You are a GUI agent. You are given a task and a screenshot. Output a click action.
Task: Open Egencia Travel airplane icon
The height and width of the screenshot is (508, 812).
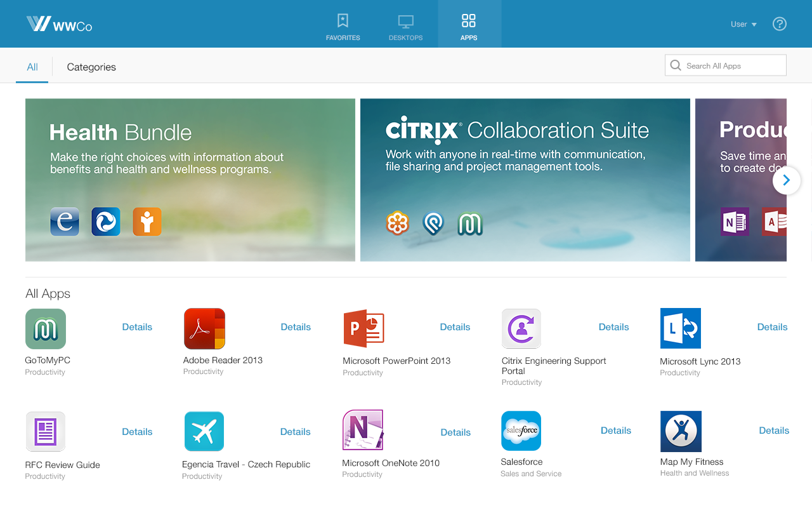click(x=204, y=431)
